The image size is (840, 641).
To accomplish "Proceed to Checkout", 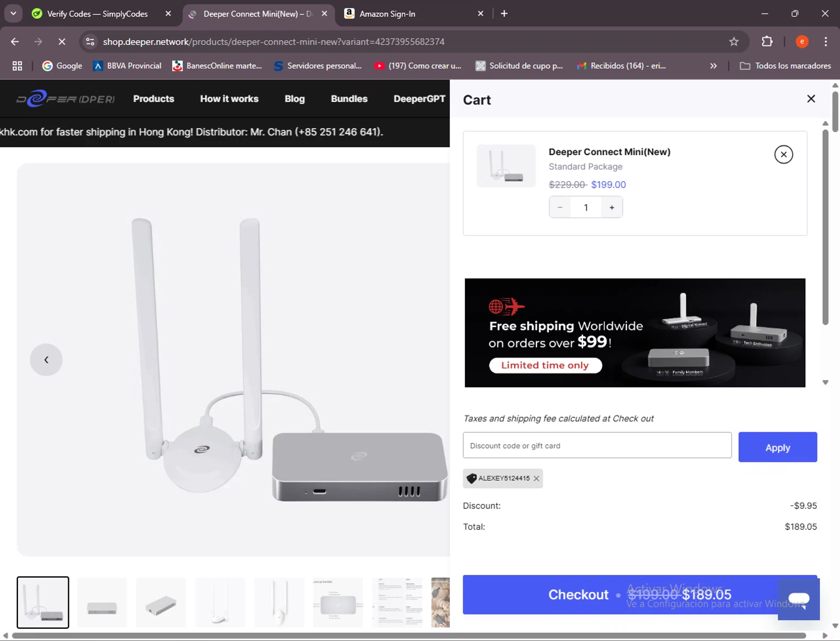I will click(x=640, y=595).
